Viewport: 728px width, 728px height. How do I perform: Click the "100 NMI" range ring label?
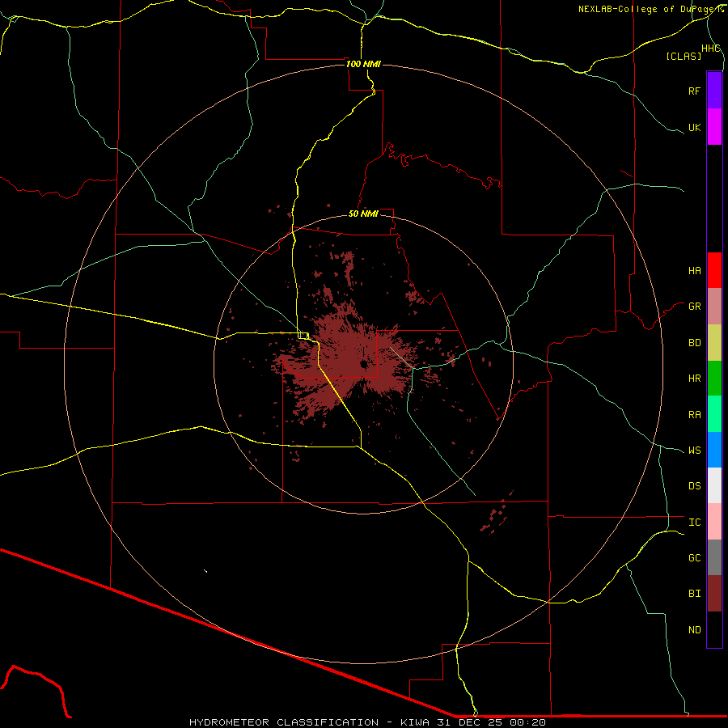pos(363,64)
